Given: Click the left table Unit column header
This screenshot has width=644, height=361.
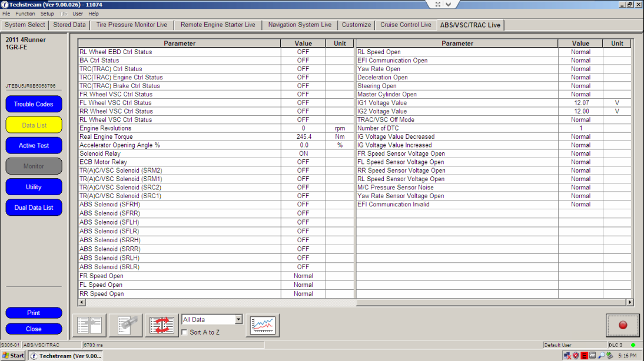Looking at the screenshot, I should [x=340, y=44].
